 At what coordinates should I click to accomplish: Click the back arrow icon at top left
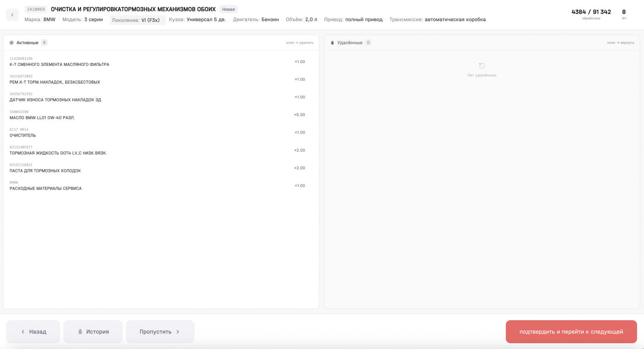click(x=12, y=15)
